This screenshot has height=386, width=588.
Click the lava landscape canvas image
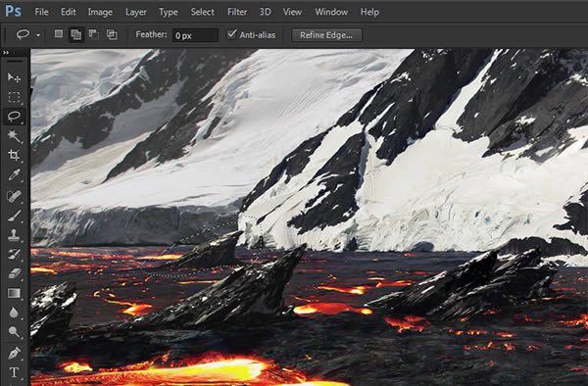[x=310, y=217]
